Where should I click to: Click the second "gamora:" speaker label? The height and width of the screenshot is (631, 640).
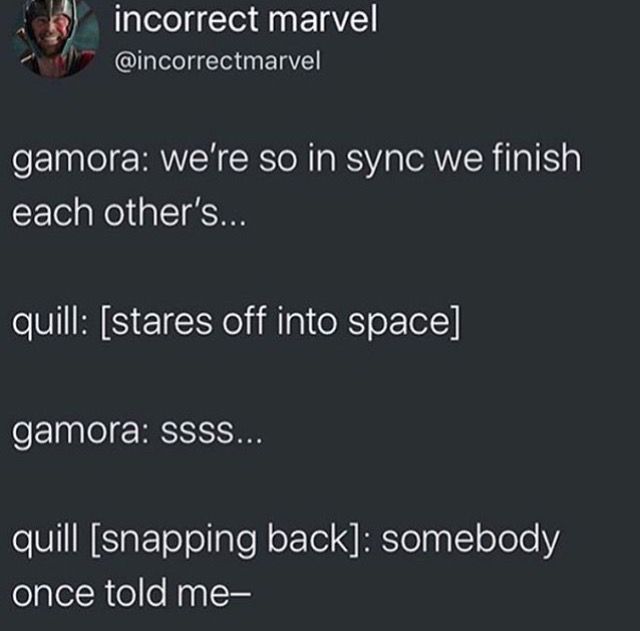[80, 432]
